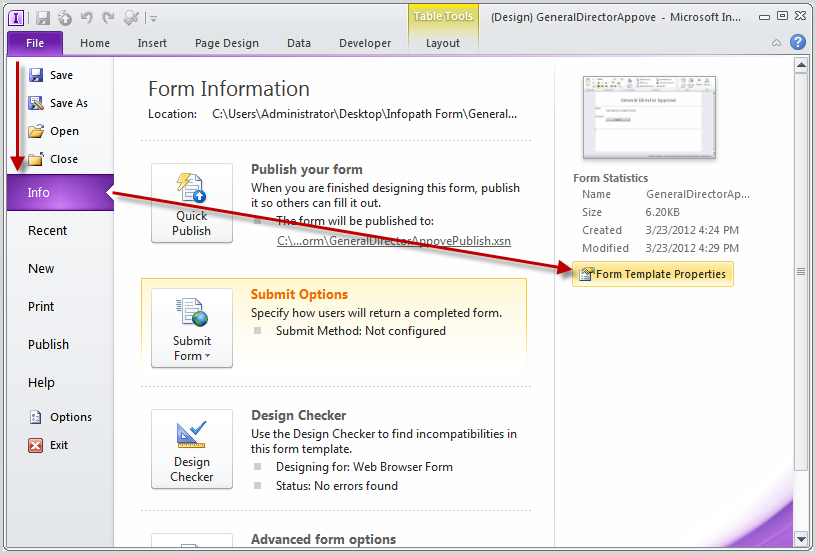Screen dimensions: 816x554
Task: Click the Quick Publish button
Action: [192, 203]
